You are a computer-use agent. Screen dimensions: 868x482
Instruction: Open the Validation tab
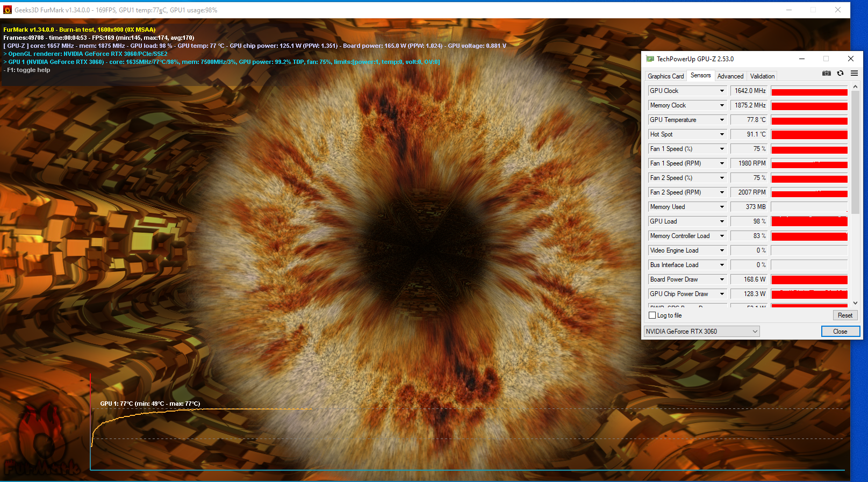click(x=762, y=76)
